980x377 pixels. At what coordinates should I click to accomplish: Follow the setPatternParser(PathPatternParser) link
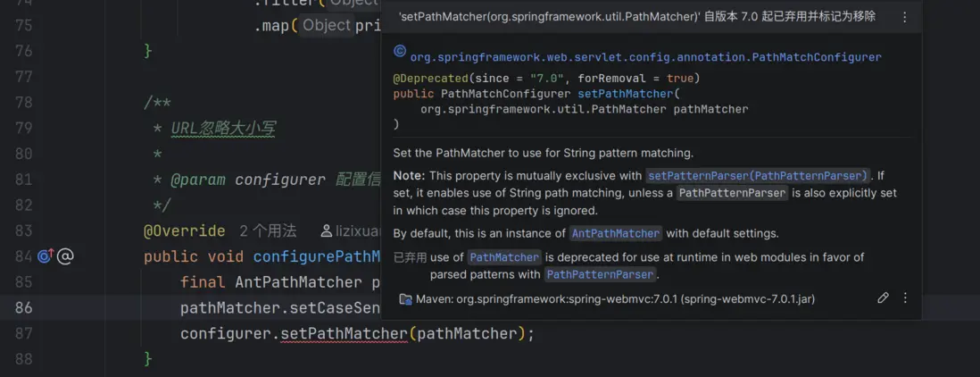(x=758, y=176)
